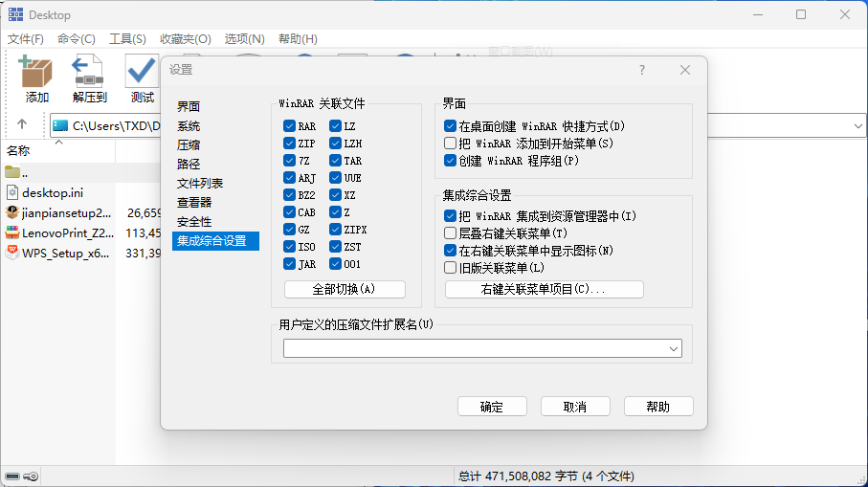
Task: Toggle the LZH association checkbox
Action: click(335, 144)
